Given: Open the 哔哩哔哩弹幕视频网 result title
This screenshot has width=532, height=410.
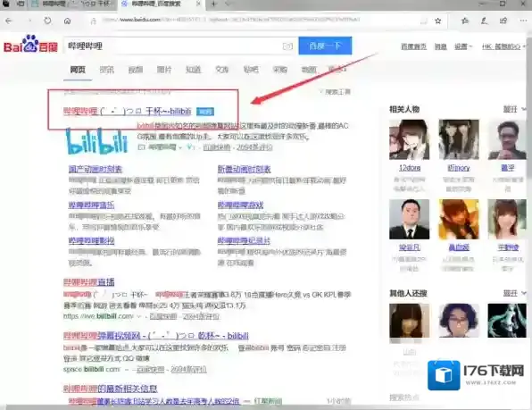Looking at the screenshot, I should (x=155, y=336).
